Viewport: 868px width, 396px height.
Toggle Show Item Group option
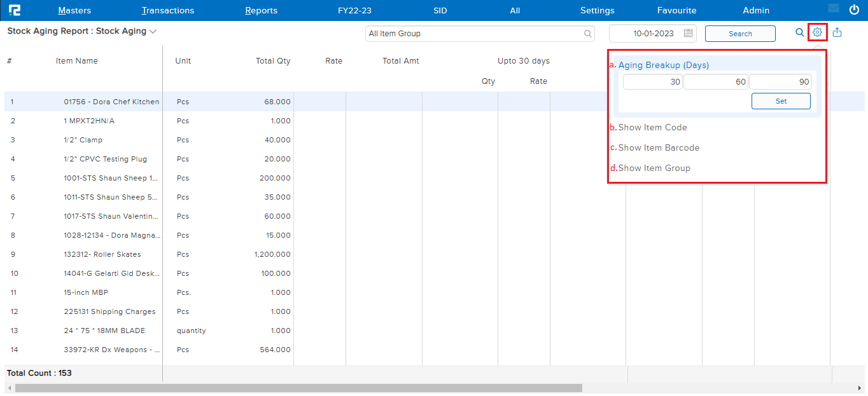pyautogui.click(x=654, y=168)
